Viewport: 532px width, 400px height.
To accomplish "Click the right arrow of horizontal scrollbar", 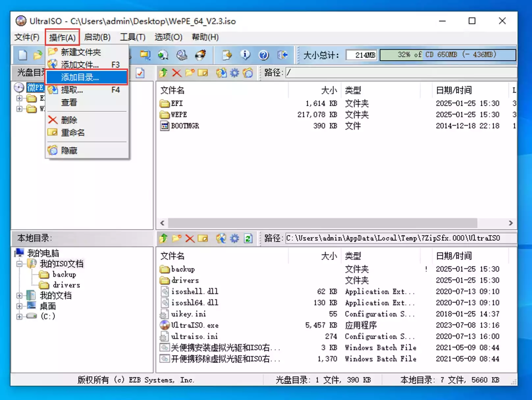I will tap(511, 223).
